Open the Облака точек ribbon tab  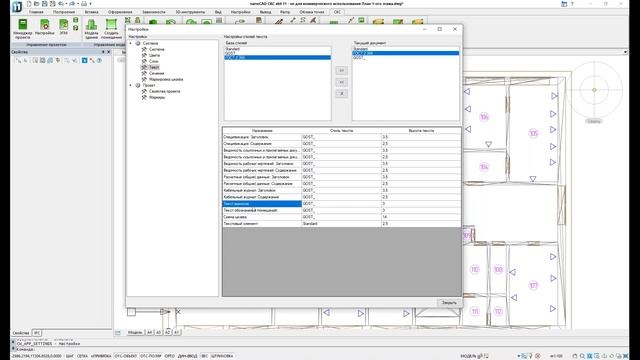pos(312,12)
